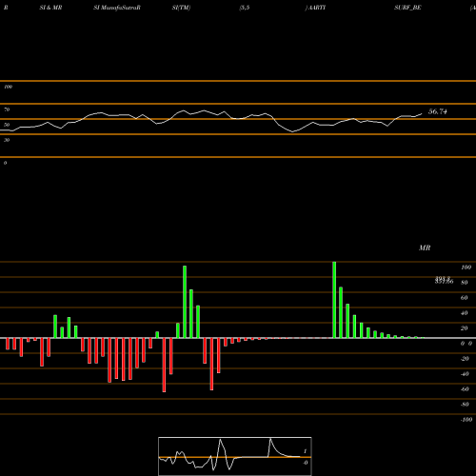Click the MR label above the histogram
This screenshot has width=476, height=476.
(425, 248)
